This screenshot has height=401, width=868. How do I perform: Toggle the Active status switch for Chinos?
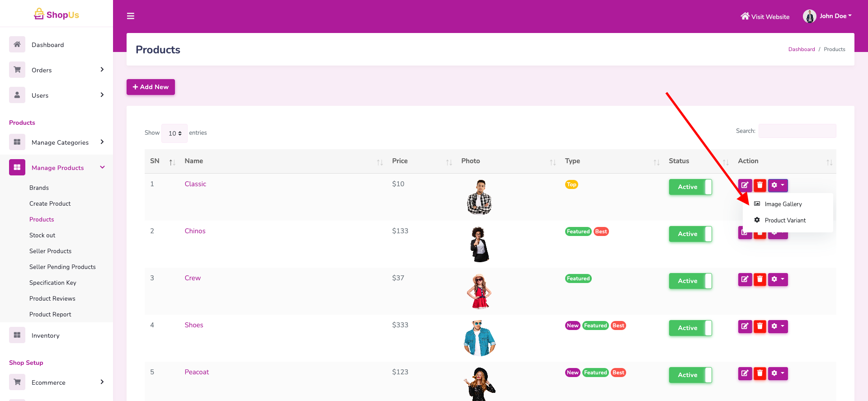690,234
